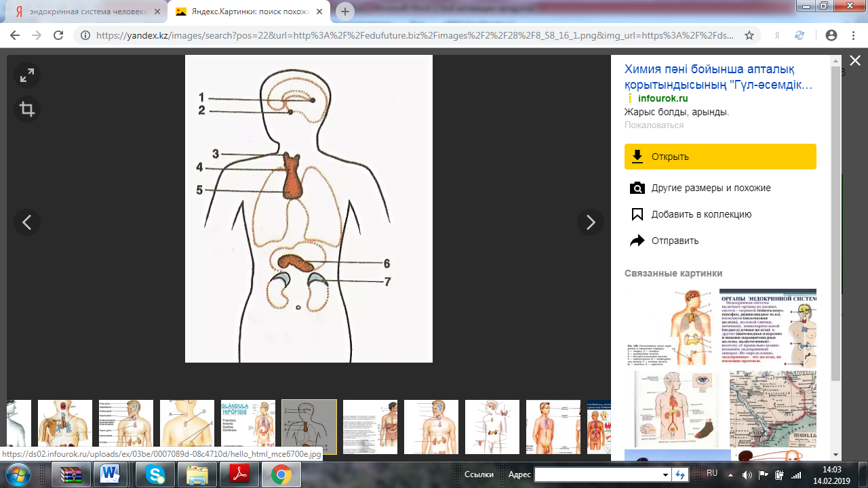Open the Action Center flag icon
This screenshot has height=488, width=868.
(x=763, y=474)
